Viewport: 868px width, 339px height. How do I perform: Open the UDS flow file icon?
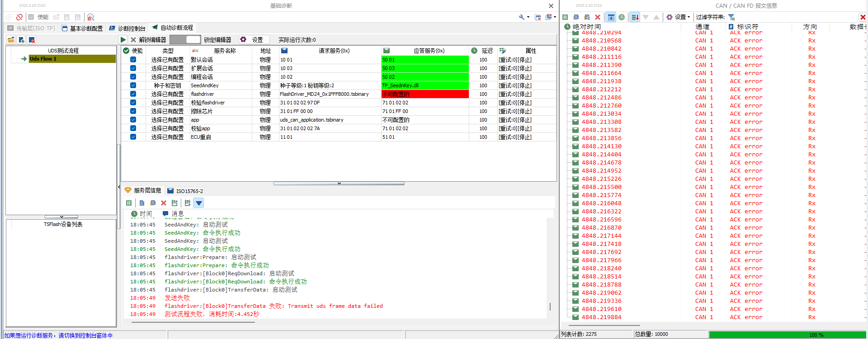tap(11, 40)
